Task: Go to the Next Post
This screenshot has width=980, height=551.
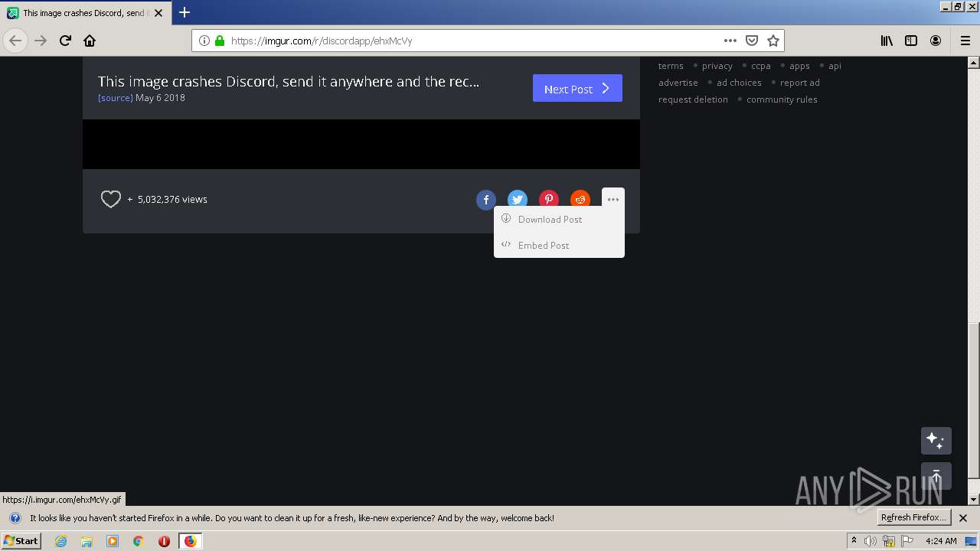Action: point(577,89)
